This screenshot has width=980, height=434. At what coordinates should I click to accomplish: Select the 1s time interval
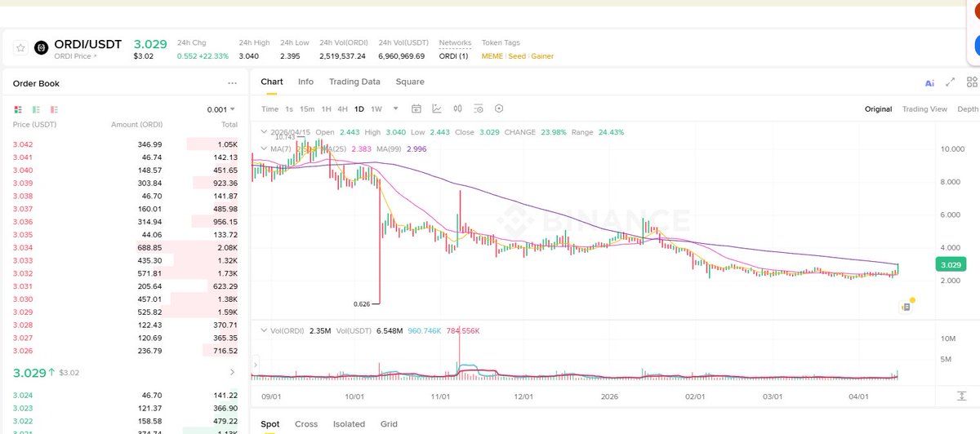[x=289, y=108]
